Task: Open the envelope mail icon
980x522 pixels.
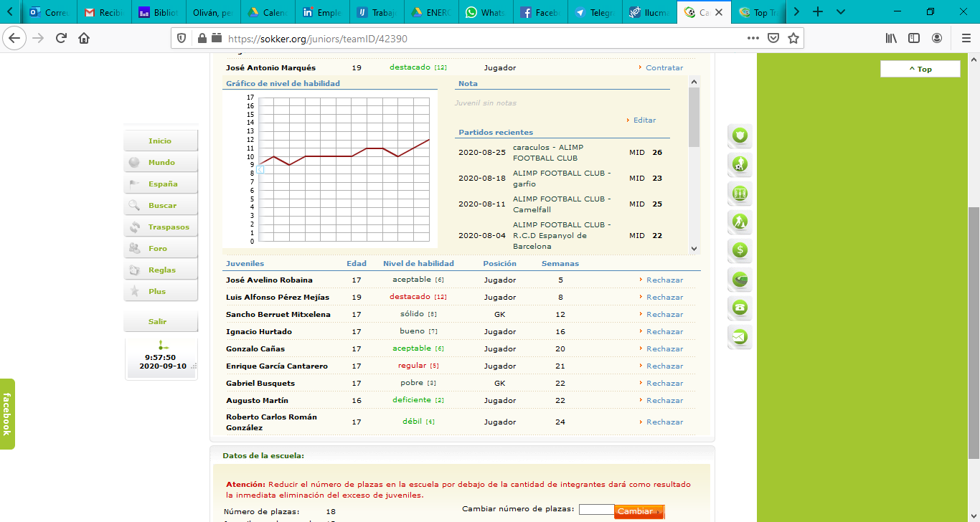Action: click(740, 336)
